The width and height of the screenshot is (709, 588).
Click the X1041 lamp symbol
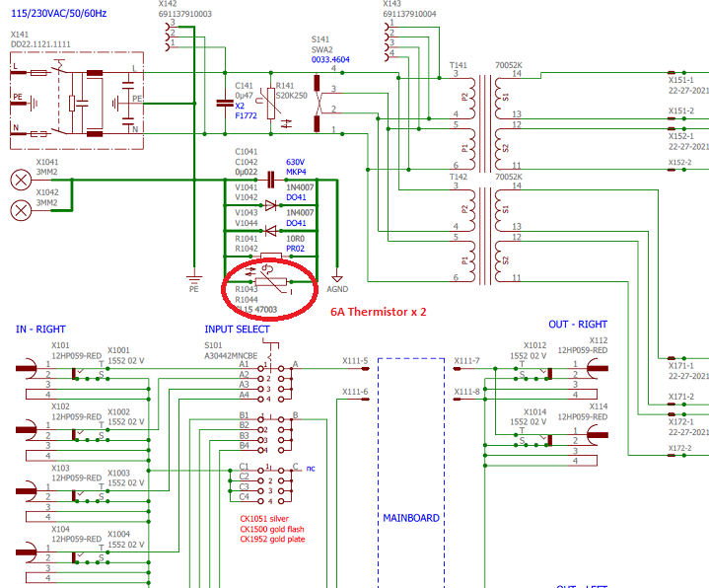click(x=21, y=180)
